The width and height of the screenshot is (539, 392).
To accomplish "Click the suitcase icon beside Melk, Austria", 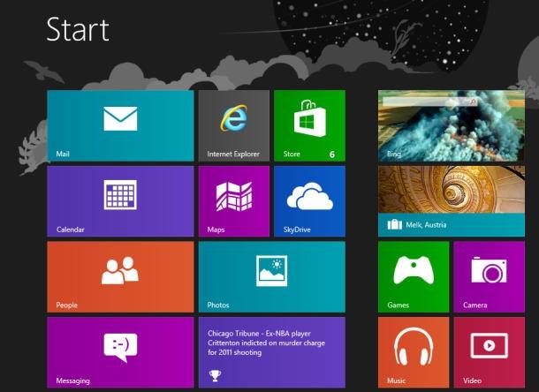I will coord(394,225).
